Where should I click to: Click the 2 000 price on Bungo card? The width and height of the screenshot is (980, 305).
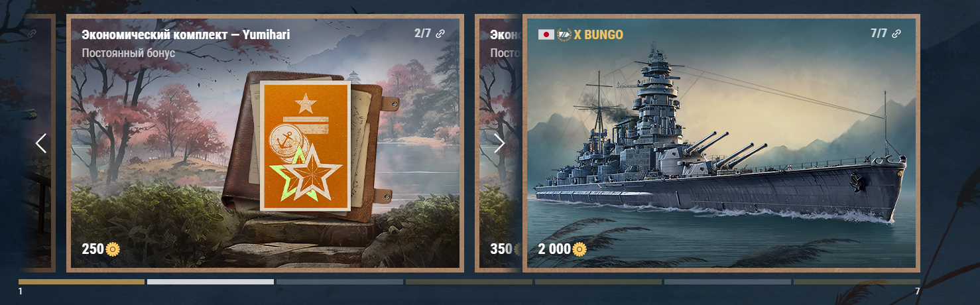point(554,249)
